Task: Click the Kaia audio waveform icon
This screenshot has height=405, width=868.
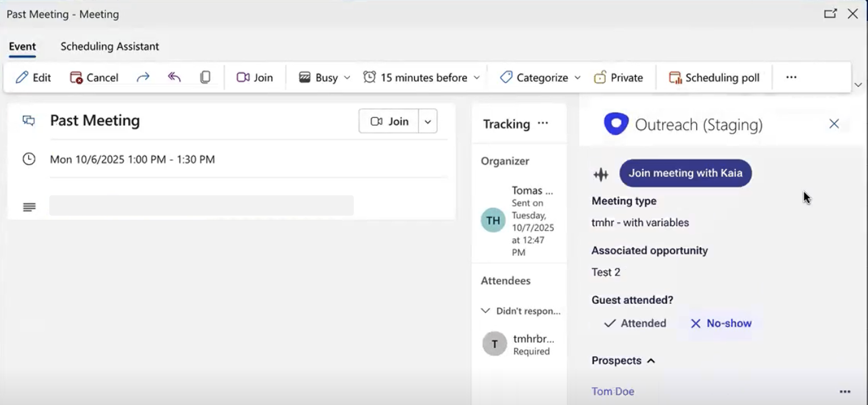Action: click(601, 175)
